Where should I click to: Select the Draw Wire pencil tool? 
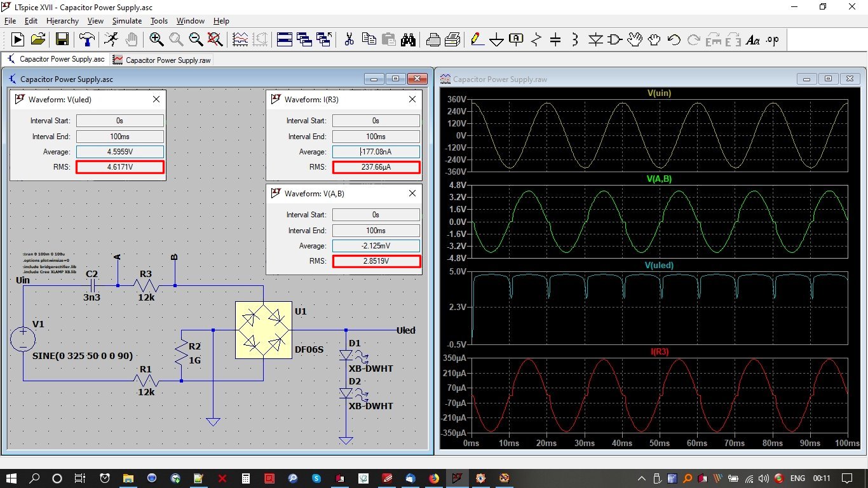point(476,39)
